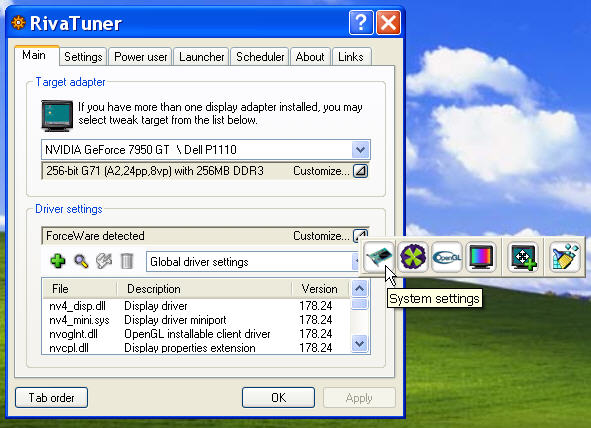Click 'OpenGL installable client driver' description

click(x=197, y=334)
